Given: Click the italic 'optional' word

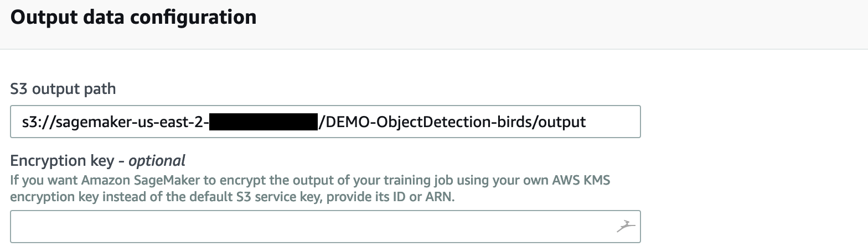Looking at the screenshot, I should pos(157,161).
